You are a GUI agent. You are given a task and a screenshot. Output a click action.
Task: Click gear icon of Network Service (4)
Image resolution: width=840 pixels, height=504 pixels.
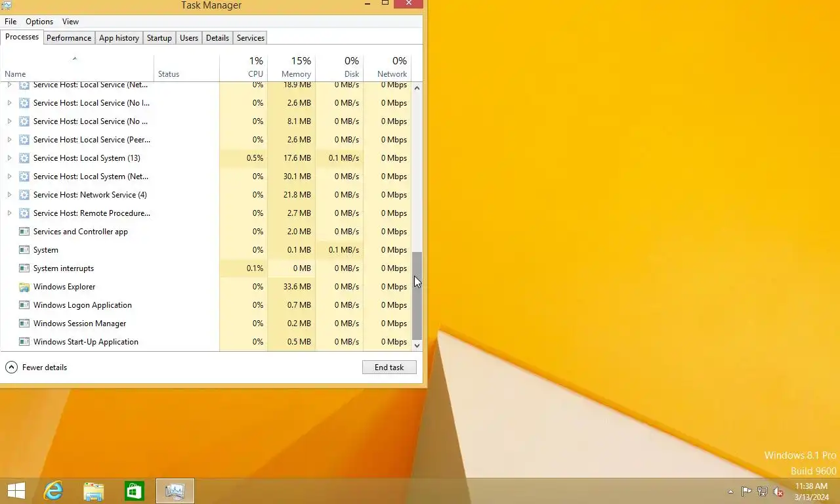[24, 195]
